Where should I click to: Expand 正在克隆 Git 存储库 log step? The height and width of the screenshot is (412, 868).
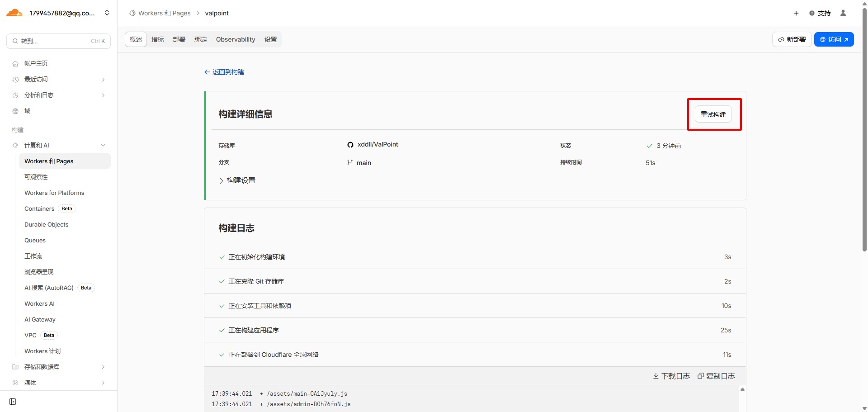475,281
